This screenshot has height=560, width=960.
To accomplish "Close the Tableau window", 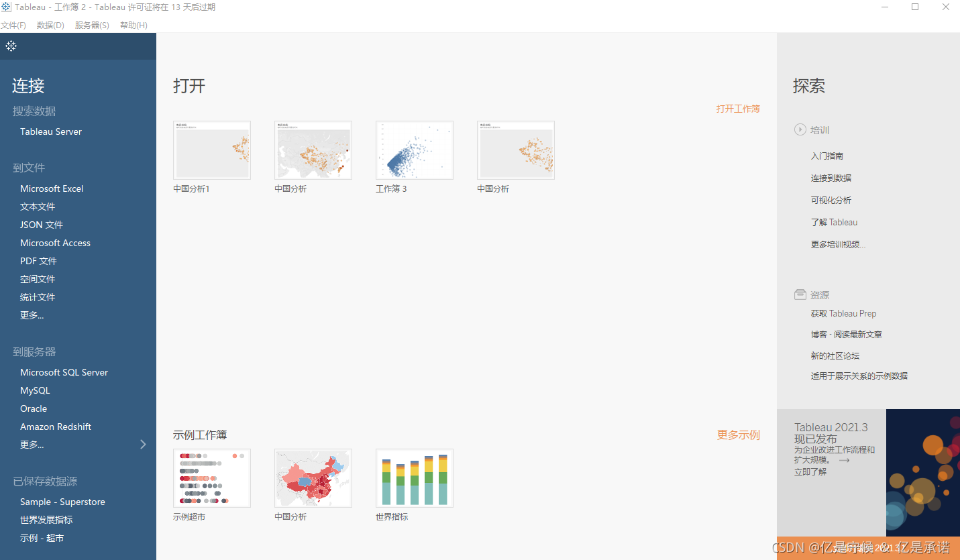I will (x=946, y=7).
